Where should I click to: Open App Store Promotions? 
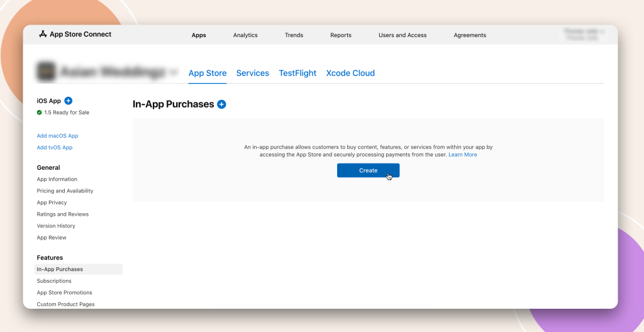[65, 292]
